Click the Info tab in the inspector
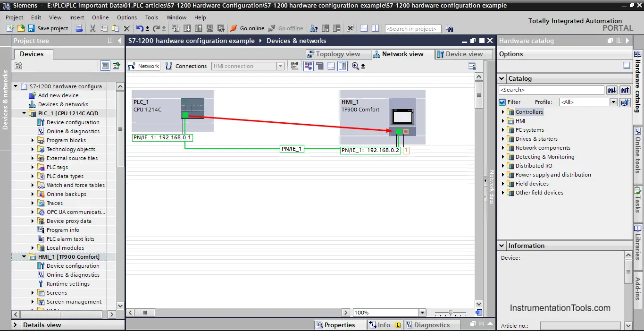Image resolution: width=644 pixels, height=331 pixels. [385, 325]
